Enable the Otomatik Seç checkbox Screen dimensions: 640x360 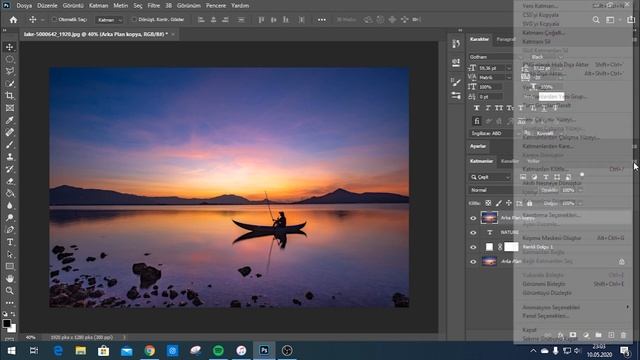(54, 20)
